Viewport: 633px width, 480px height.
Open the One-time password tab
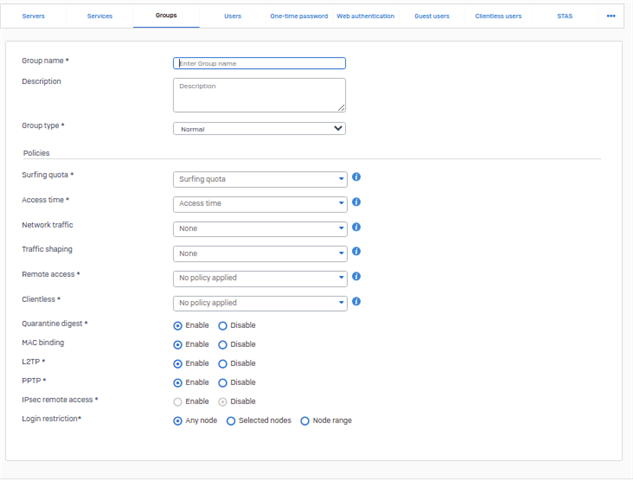point(299,16)
